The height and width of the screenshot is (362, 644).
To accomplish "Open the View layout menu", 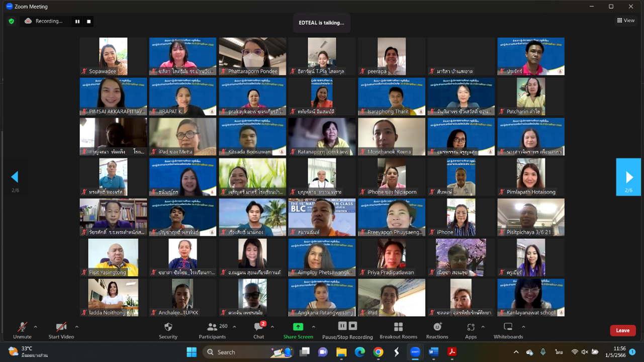I will pyautogui.click(x=626, y=21).
